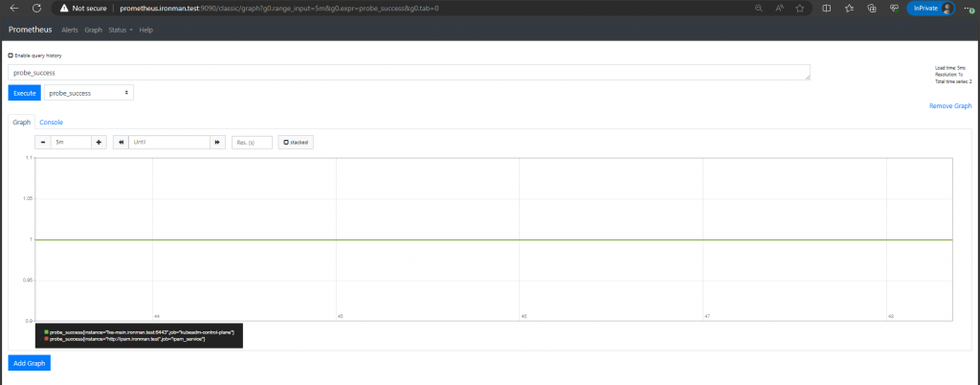Click the Remove Graph link

(x=950, y=106)
